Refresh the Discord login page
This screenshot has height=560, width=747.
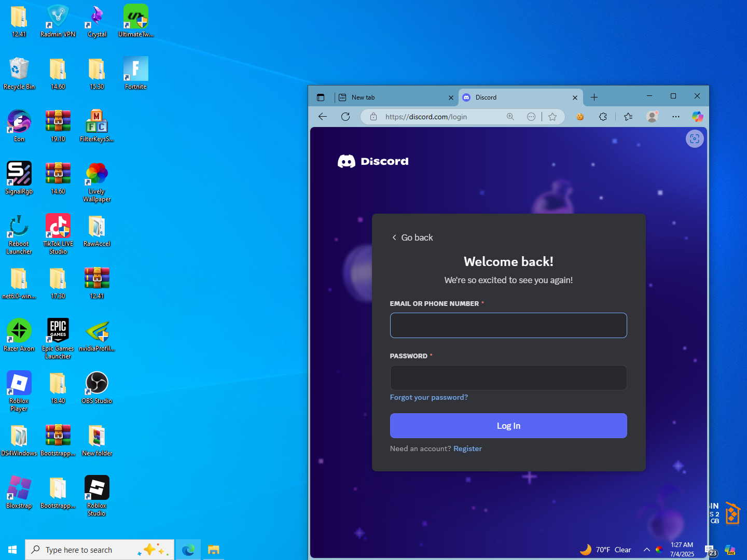tap(345, 117)
